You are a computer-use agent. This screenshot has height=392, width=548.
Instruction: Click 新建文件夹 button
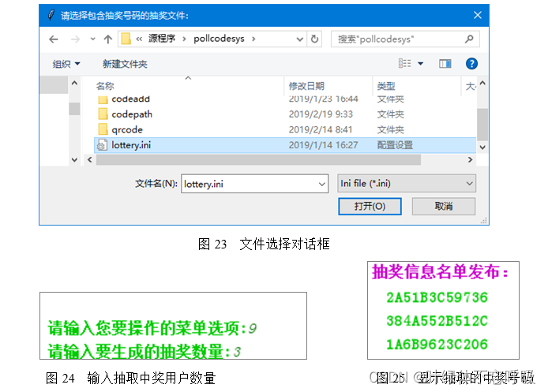125,64
